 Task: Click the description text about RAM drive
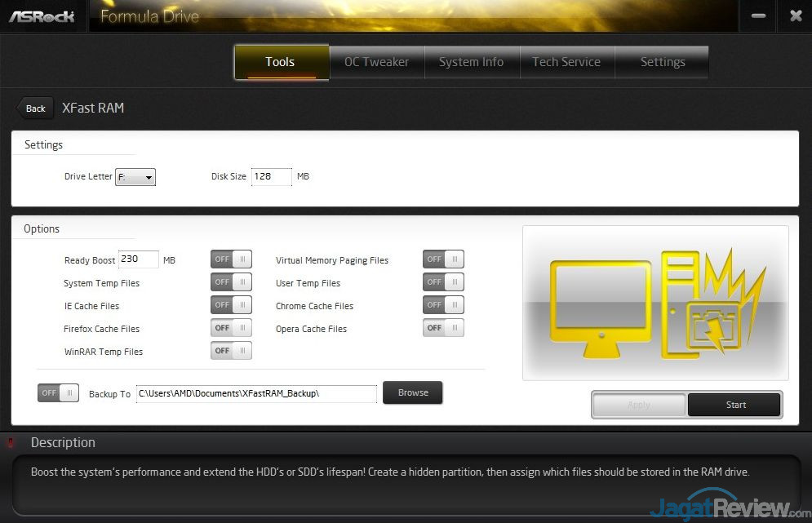390,472
